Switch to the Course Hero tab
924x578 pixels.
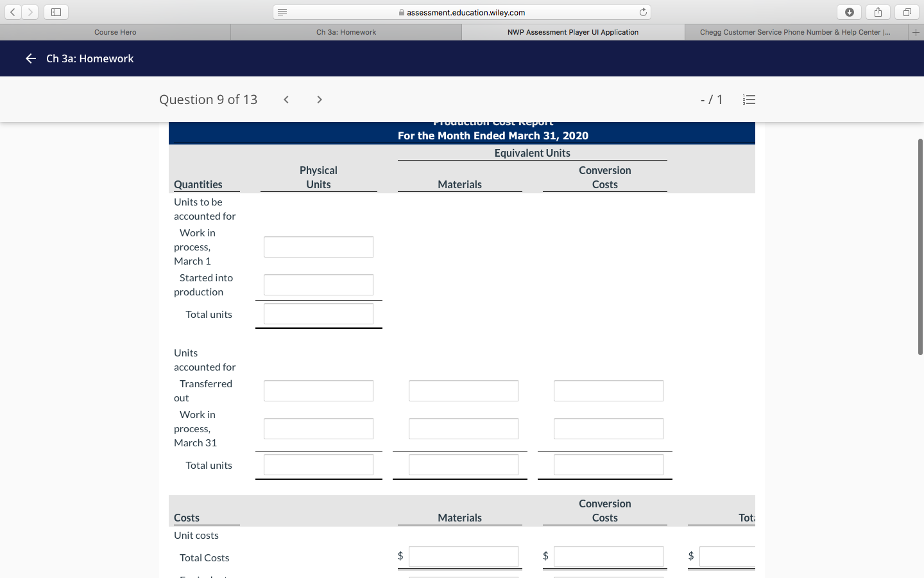[x=115, y=31]
